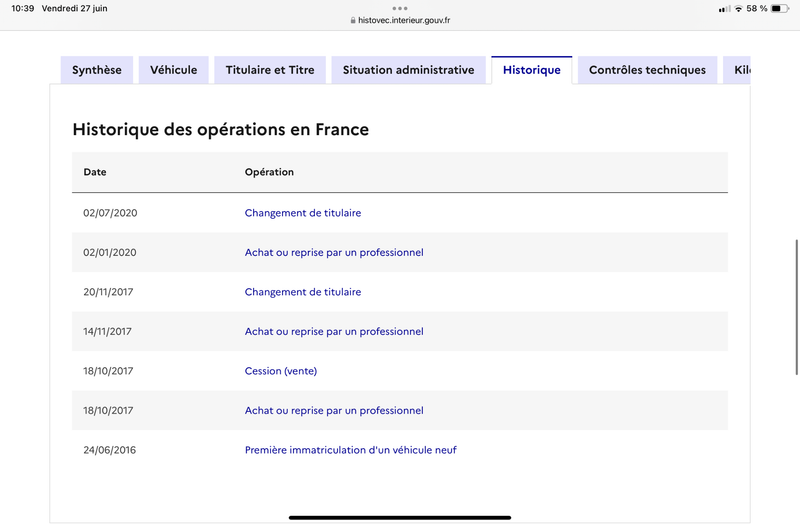This screenshot has height=525, width=800.
Task: Tap the histovec.interieur.gouv.fr address bar
Action: (400, 20)
